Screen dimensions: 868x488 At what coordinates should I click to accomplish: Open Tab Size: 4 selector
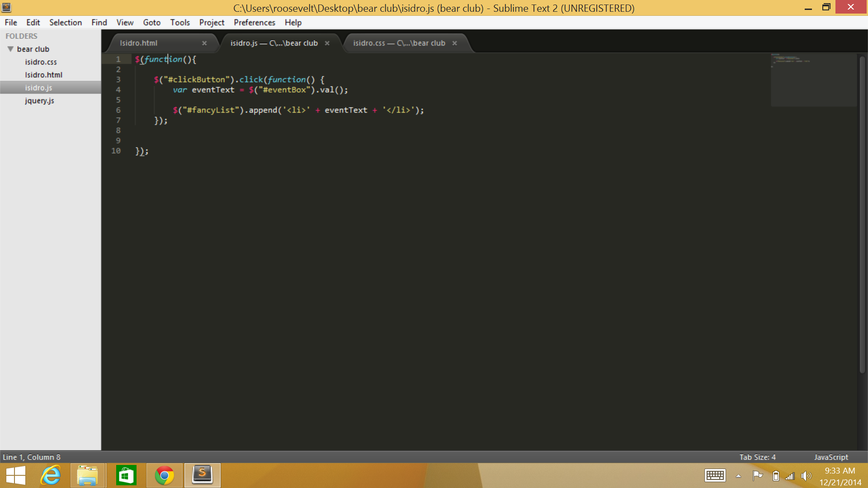(x=757, y=457)
